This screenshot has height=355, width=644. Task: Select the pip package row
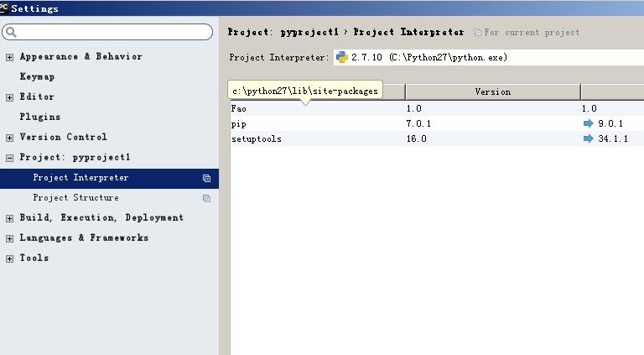click(x=437, y=123)
